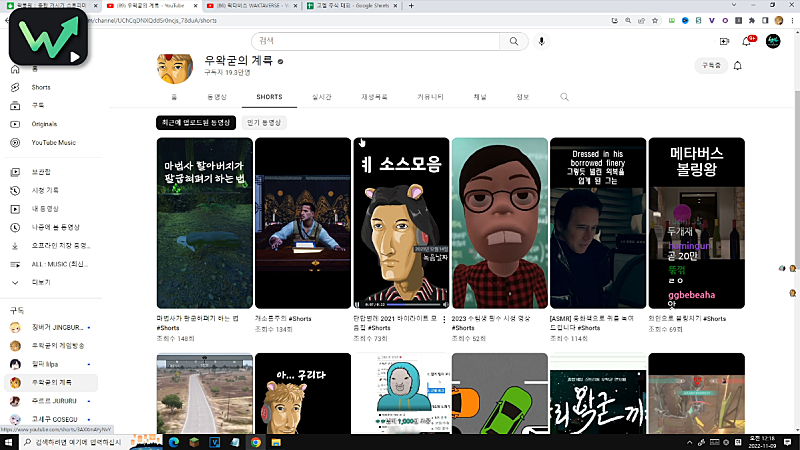Switch to the 커뮤니티 channel tab

(x=430, y=97)
